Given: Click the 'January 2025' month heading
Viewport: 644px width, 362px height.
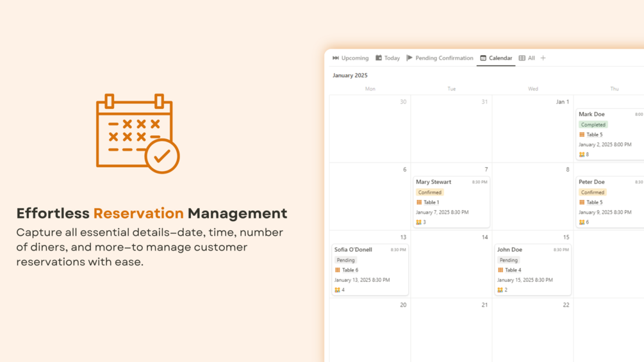Looking at the screenshot, I should click(350, 75).
